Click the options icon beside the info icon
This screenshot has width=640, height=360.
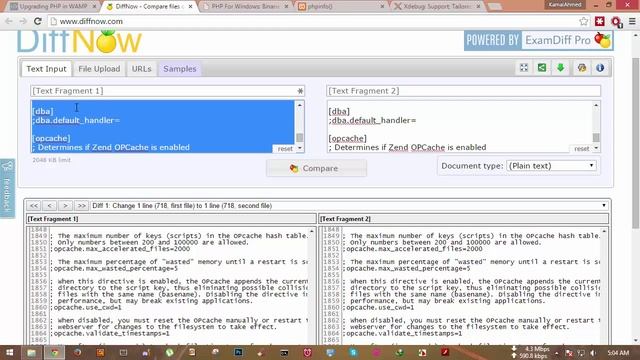click(x=582, y=68)
